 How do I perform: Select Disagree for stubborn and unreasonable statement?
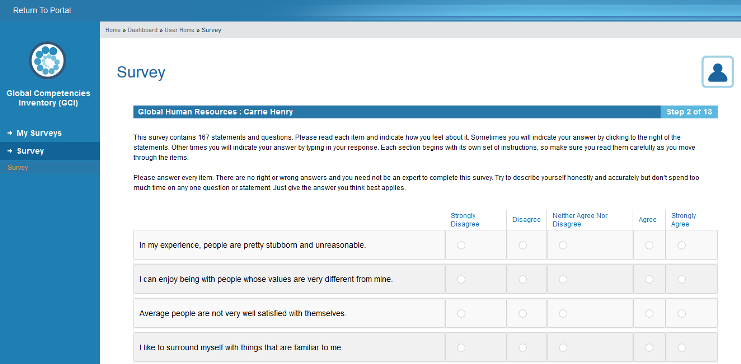click(523, 245)
